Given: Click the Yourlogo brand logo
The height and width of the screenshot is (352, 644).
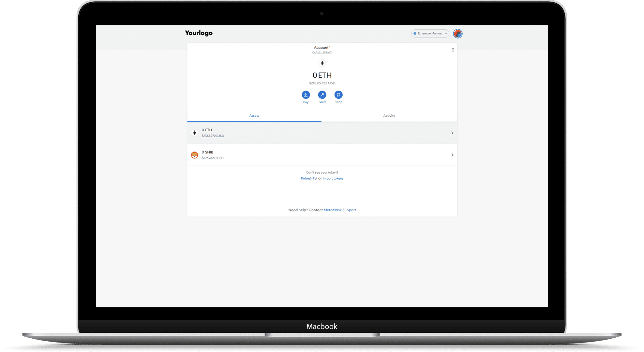Looking at the screenshot, I should tap(199, 33).
